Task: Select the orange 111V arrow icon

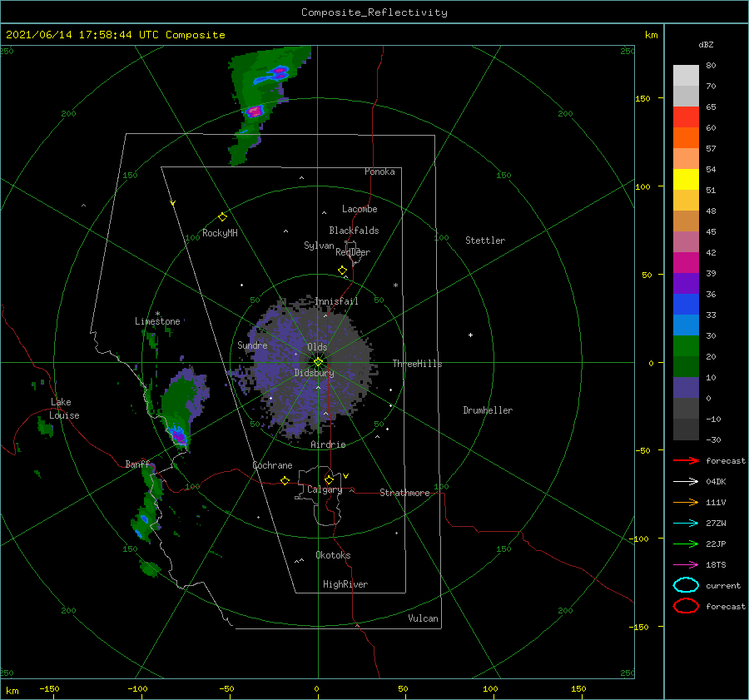Action: [686, 502]
